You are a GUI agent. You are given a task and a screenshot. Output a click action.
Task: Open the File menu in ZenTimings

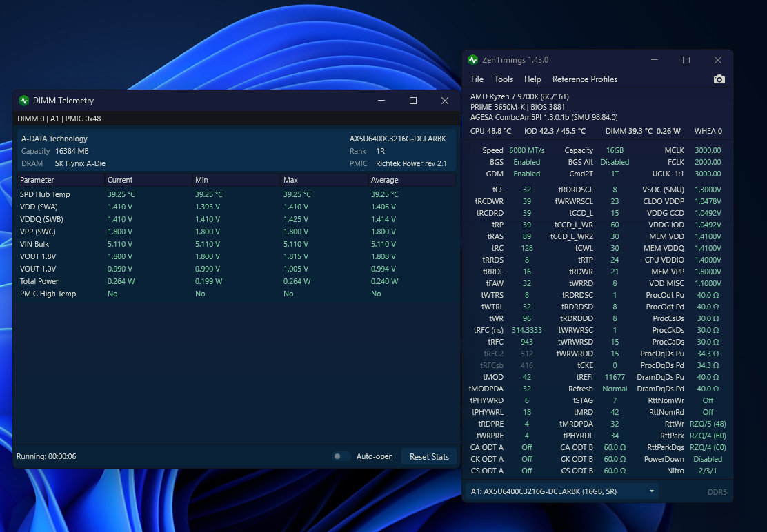tap(477, 79)
